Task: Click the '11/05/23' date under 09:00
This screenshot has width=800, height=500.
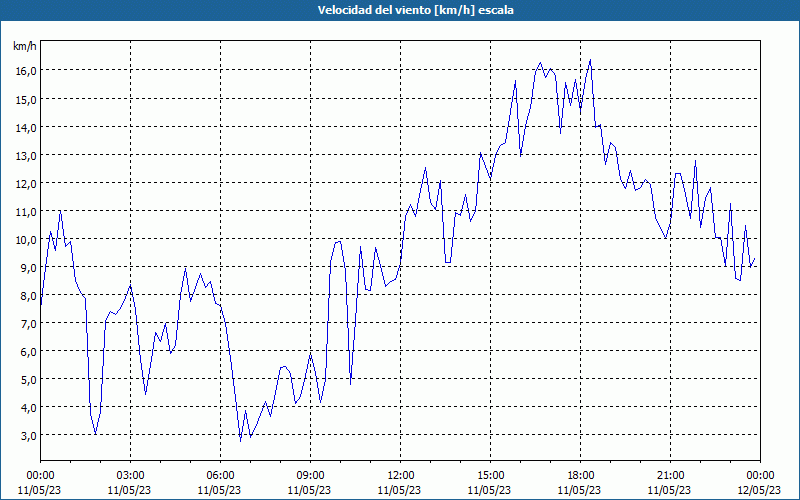Action: 309,490
